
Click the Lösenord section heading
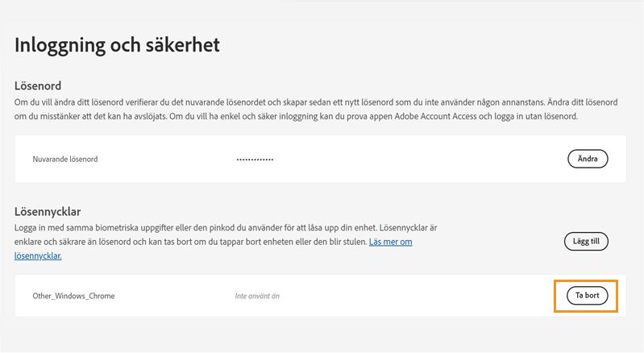pos(38,85)
